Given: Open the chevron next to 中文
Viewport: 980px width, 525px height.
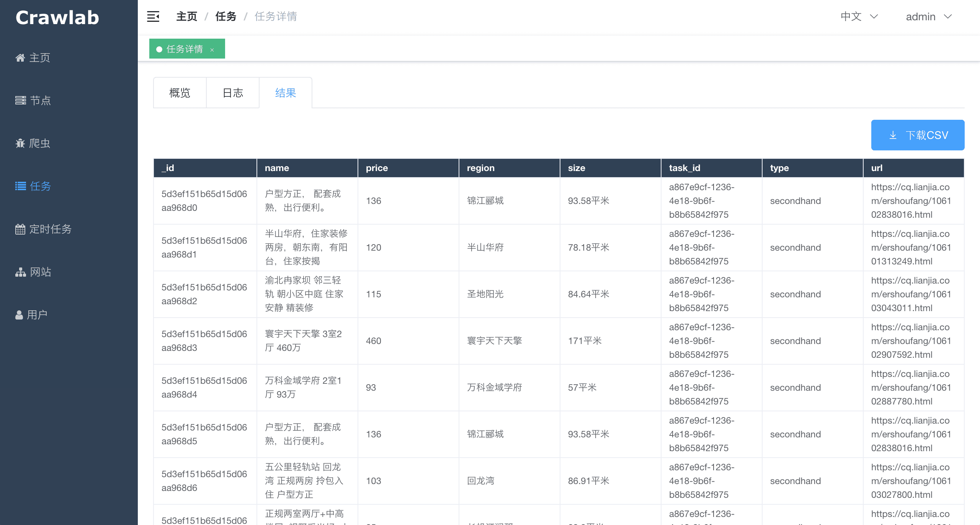Looking at the screenshot, I should click(x=875, y=17).
